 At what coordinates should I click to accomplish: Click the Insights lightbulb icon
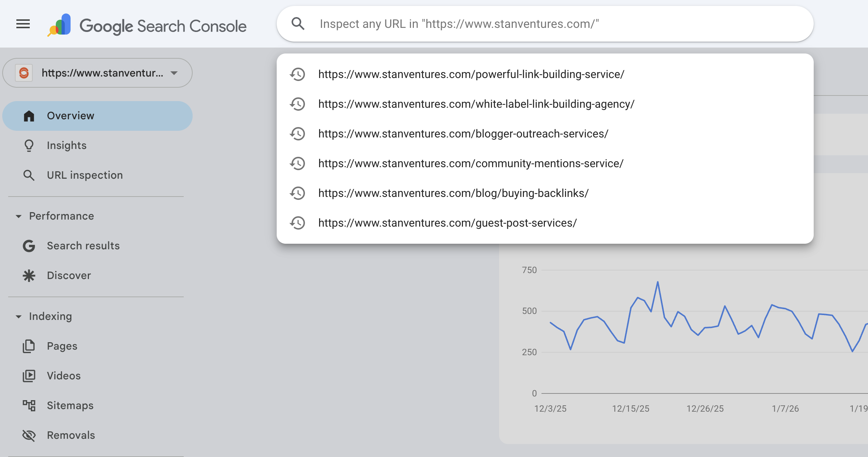click(29, 145)
